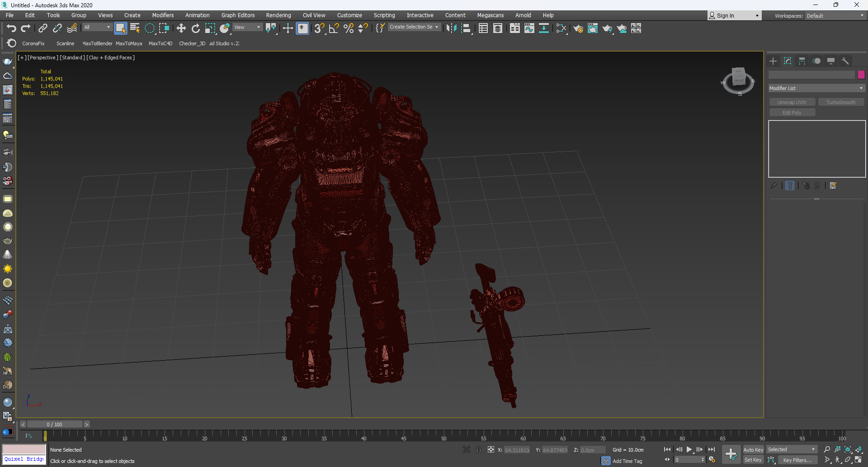The width and height of the screenshot is (868, 467).
Task: Click the TurboSmooth modifier button
Action: click(x=841, y=102)
